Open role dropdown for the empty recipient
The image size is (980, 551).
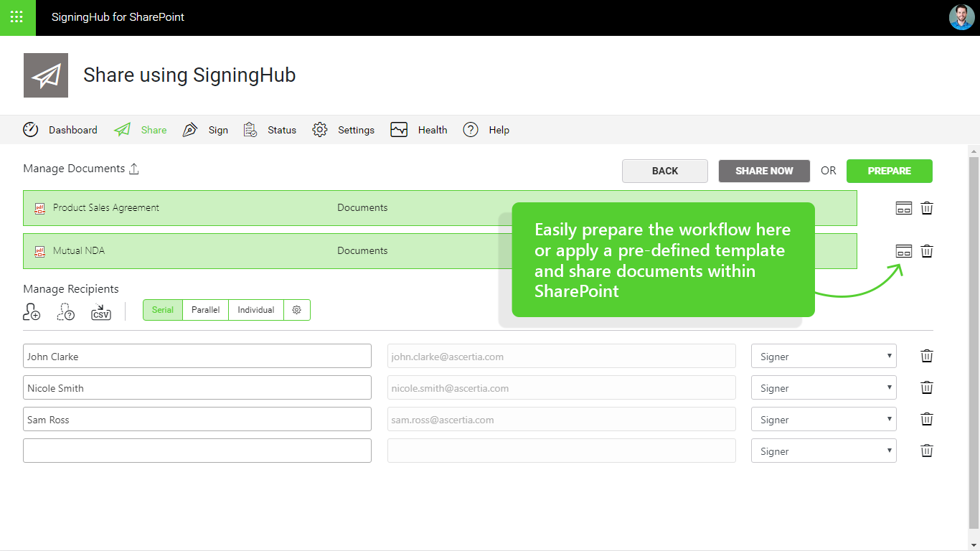point(824,451)
